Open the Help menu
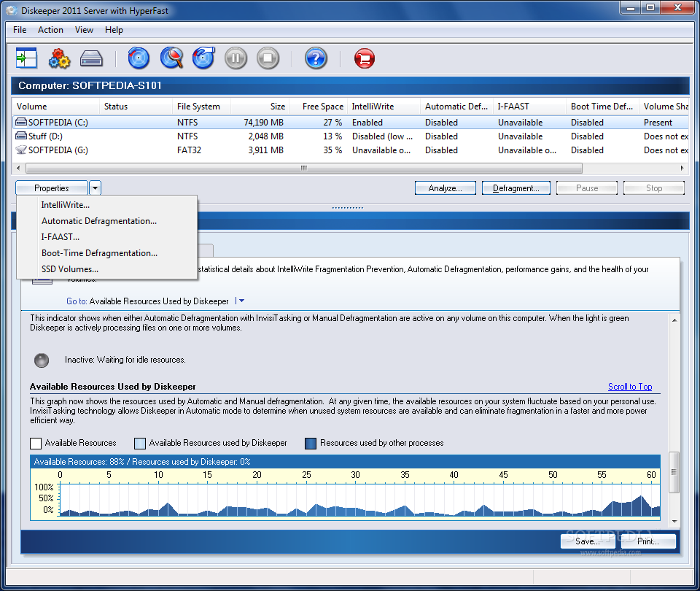This screenshot has height=591, width=700. tap(114, 30)
